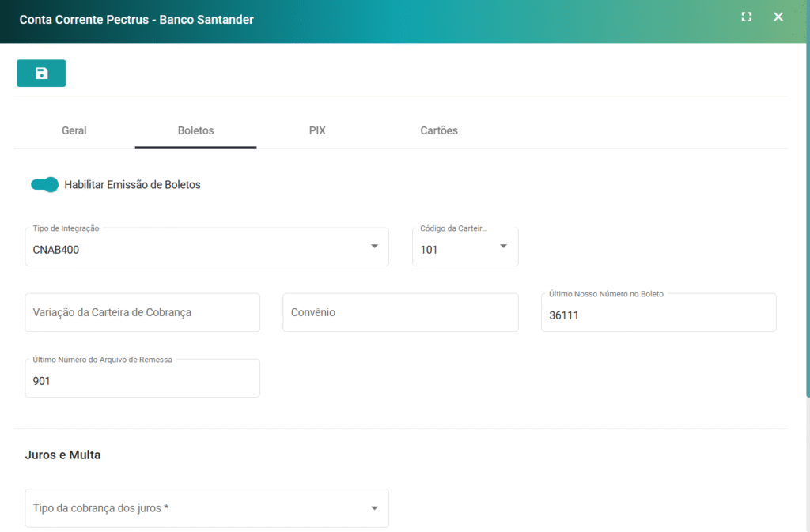The image size is (810, 532).
Task: Edit the Último Nosso Número no Boleto field
Action: [x=658, y=315]
